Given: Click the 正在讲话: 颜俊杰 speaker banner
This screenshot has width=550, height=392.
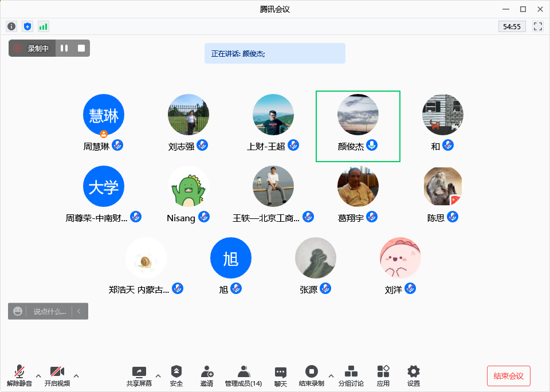Looking at the screenshot, I should click(x=274, y=53).
